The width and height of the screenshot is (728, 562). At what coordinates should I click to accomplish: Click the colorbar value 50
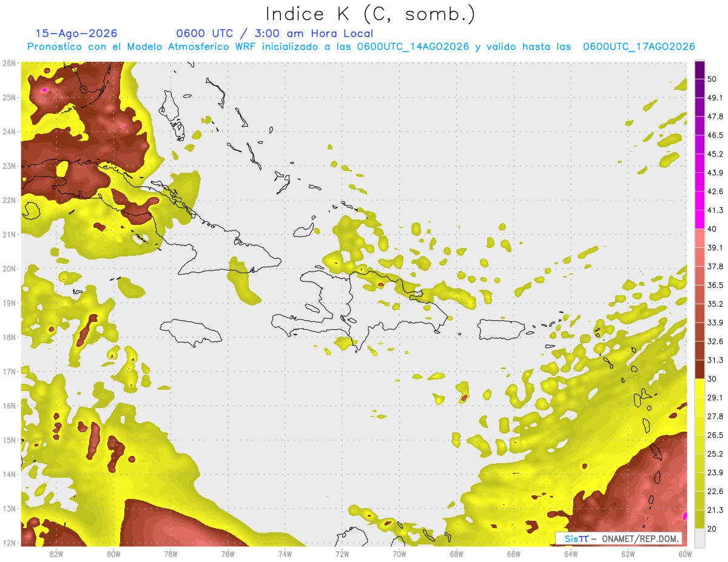click(712, 79)
